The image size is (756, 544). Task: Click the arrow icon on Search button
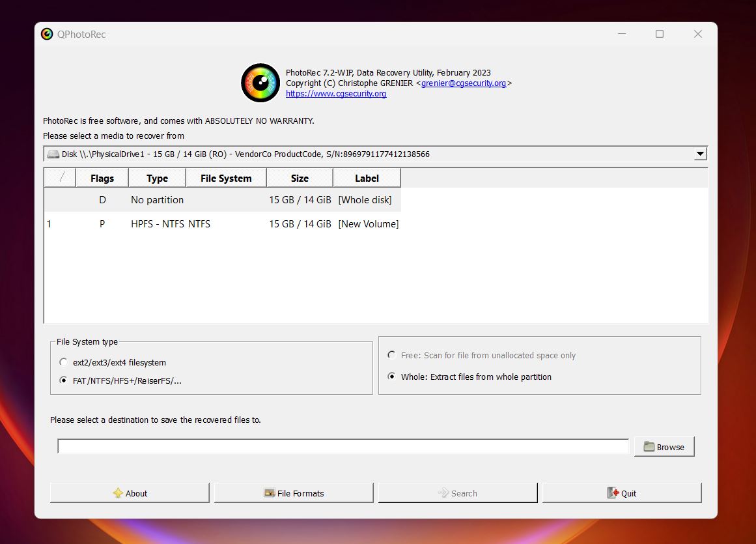pyautogui.click(x=443, y=493)
